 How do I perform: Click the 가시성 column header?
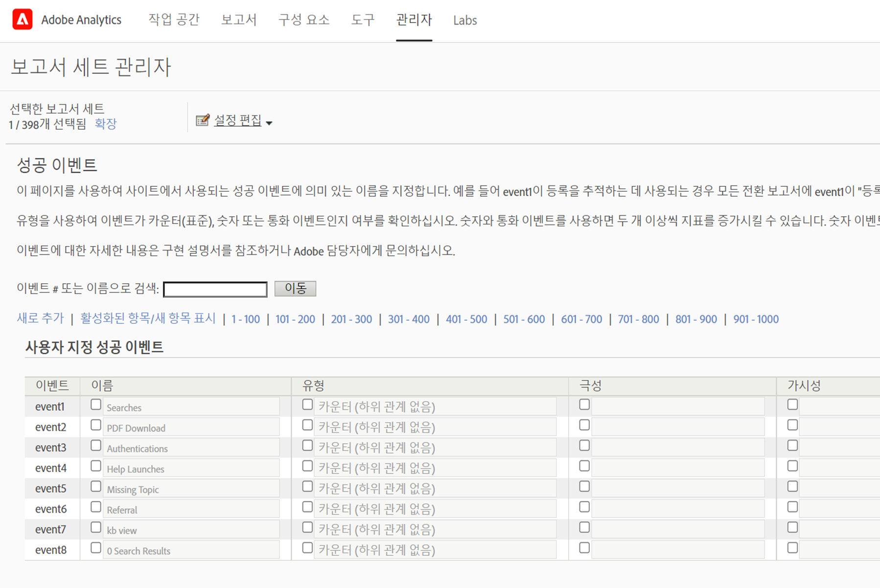pos(804,386)
